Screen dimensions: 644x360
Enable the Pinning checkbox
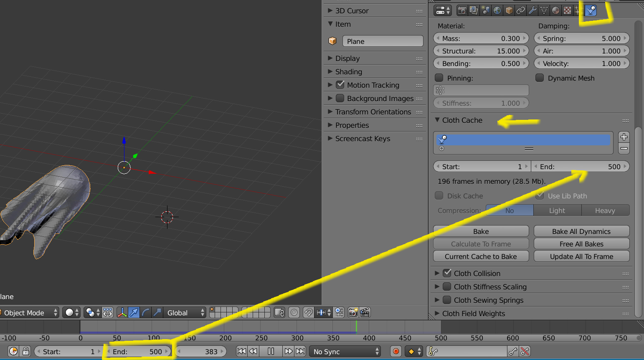click(439, 78)
